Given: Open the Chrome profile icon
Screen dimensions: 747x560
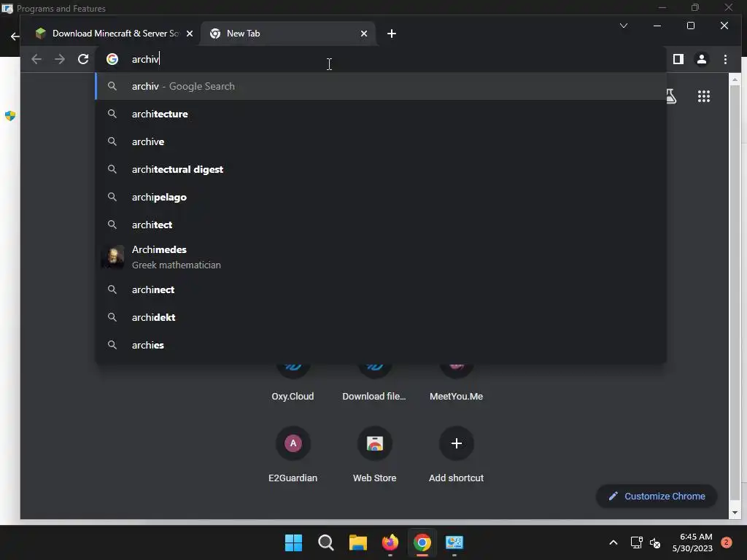Looking at the screenshot, I should click(x=701, y=59).
